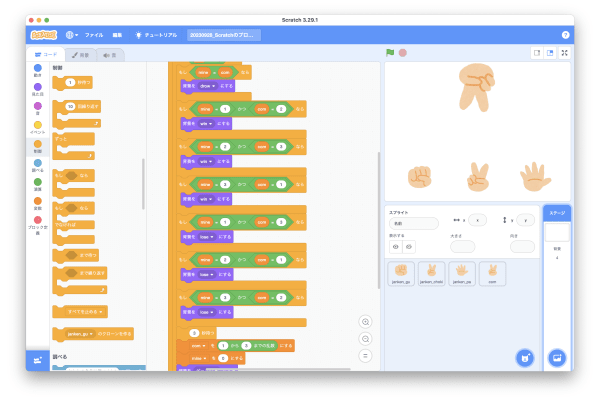Screen dimensions: 600x400
Task: Zoom out on the code workspace
Action: [x=365, y=338]
